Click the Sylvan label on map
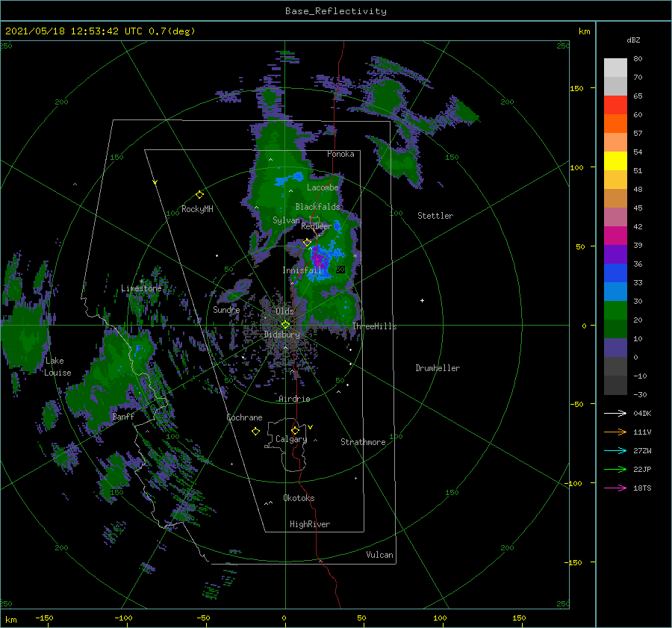672x628 pixels. pyautogui.click(x=286, y=220)
